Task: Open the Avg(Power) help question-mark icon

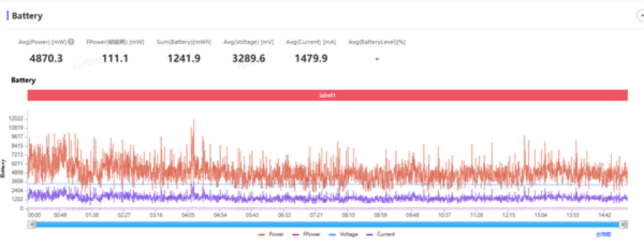Action: click(x=71, y=42)
